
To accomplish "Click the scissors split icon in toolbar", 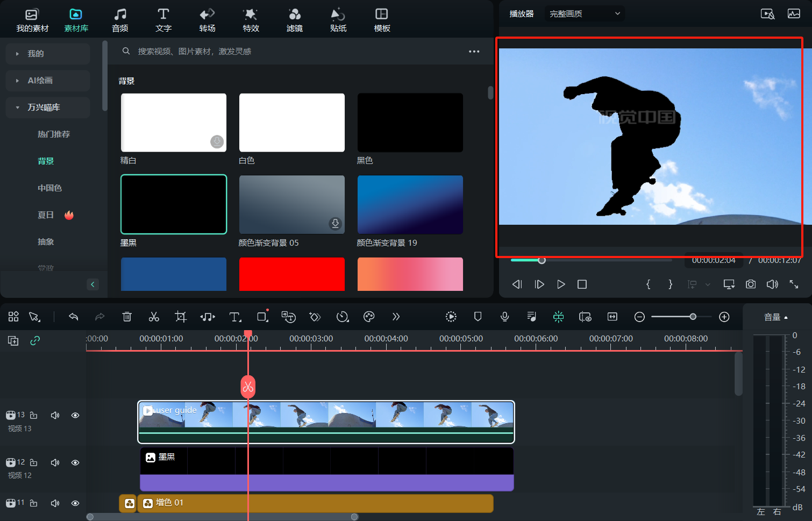I will (x=154, y=317).
